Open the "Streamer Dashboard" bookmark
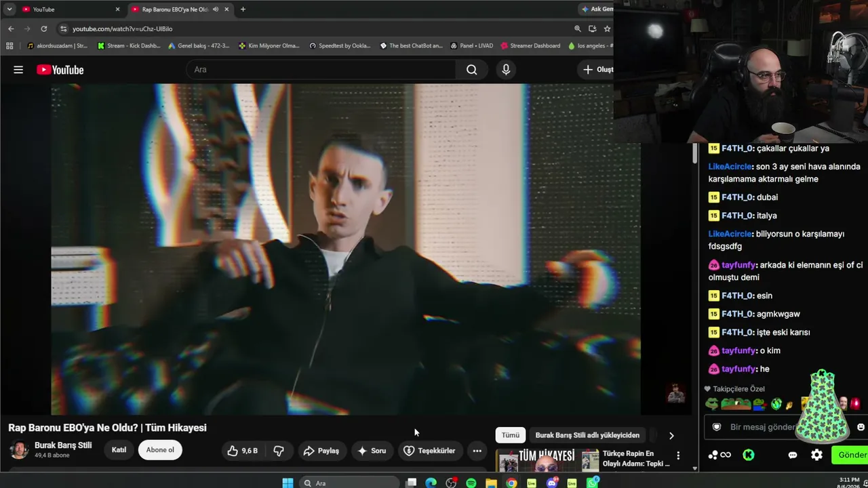The width and height of the screenshot is (868, 488). tap(530, 46)
